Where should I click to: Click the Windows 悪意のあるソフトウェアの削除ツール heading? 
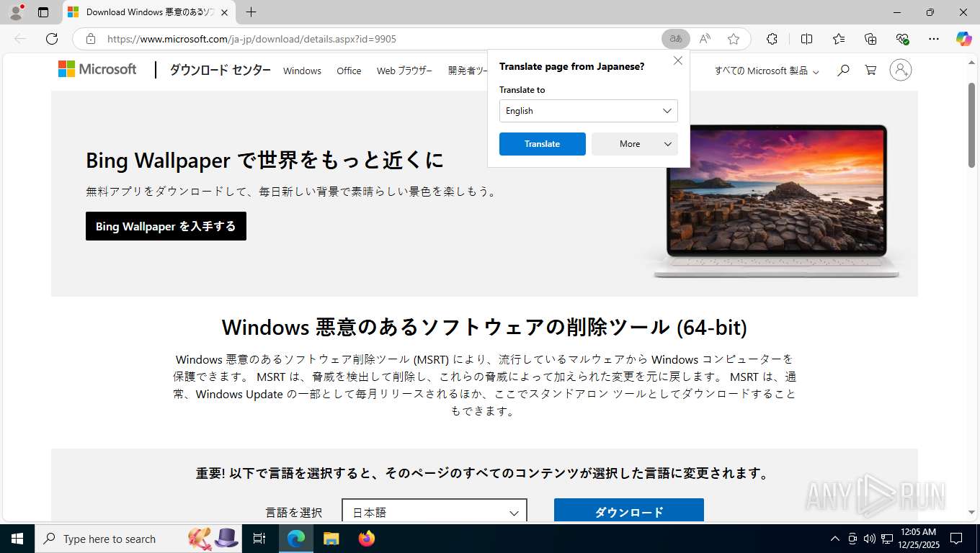(x=484, y=328)
